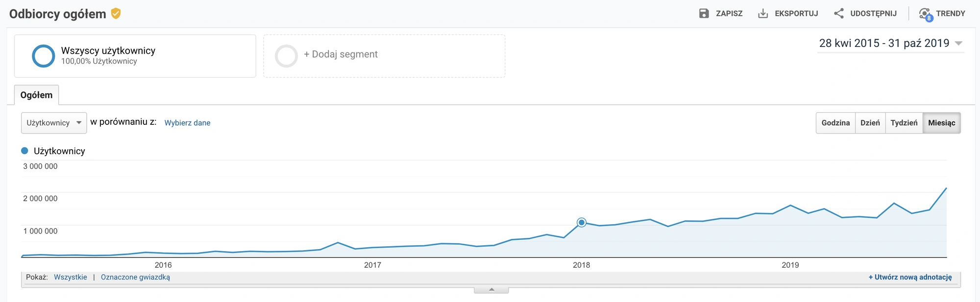Click the share icon next to Udostępnij
Image resolution: width=980 pixels, height=302 pixels.
pos(839,14)
